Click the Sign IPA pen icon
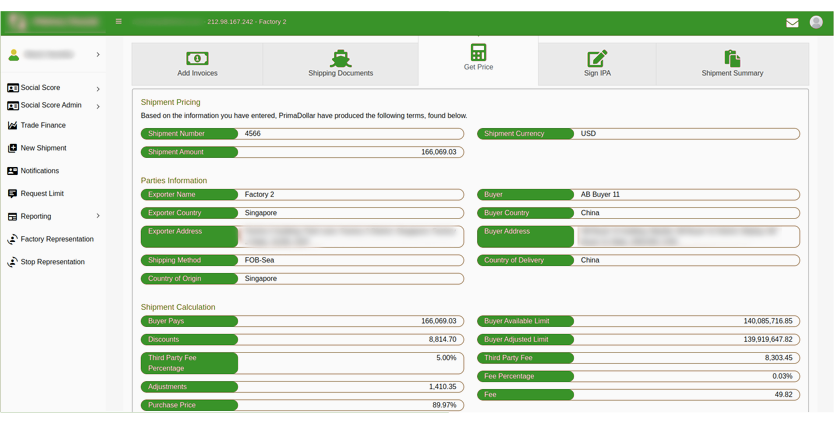The height and width of the screenshot is (423, 834). (597, 59)
